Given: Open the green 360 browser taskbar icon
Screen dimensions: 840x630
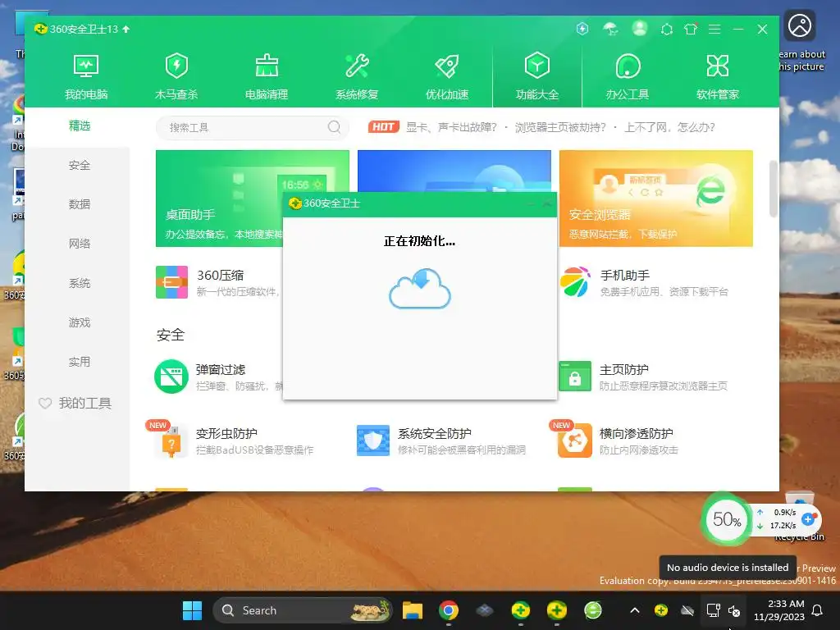Looking at the screenshot, I should tap(592, 610).
